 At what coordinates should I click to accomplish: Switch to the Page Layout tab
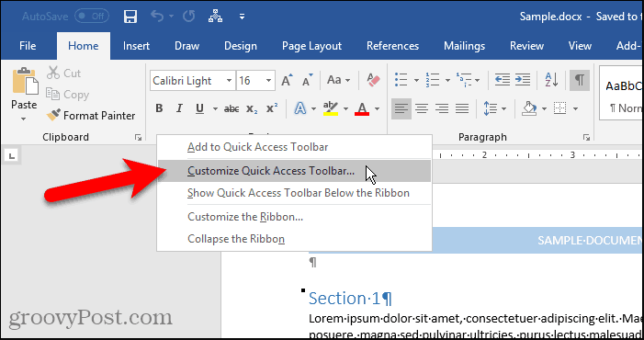(311, 46)
